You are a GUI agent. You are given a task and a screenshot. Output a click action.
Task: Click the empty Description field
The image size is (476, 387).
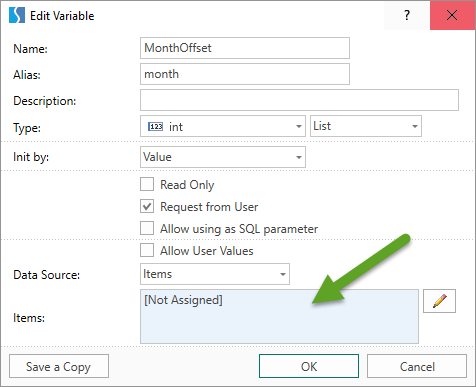[x=299, y=100]
